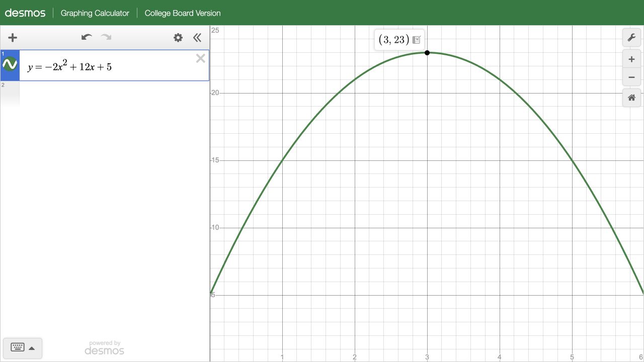
Task: Expand the keypad menu arrow
Action: [x=32, y=348]
